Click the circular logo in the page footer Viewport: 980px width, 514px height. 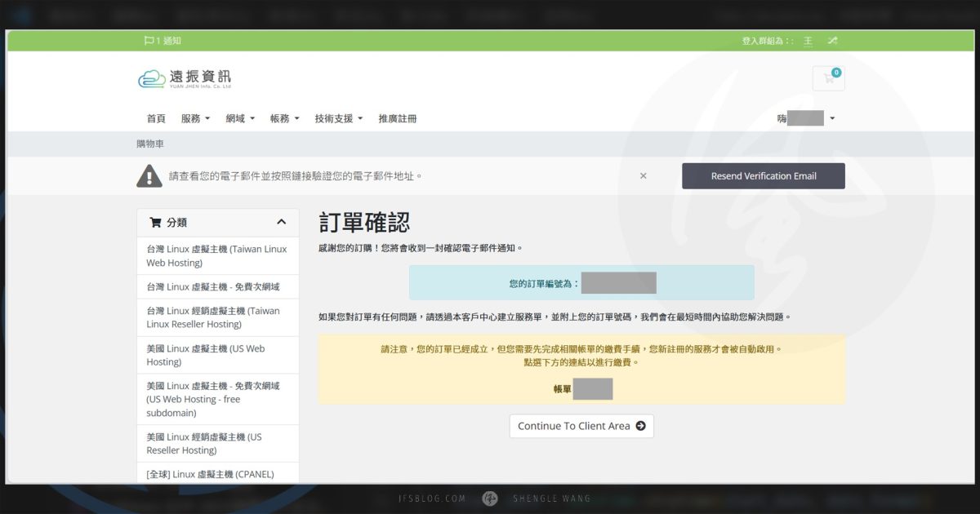coord(489,498)
